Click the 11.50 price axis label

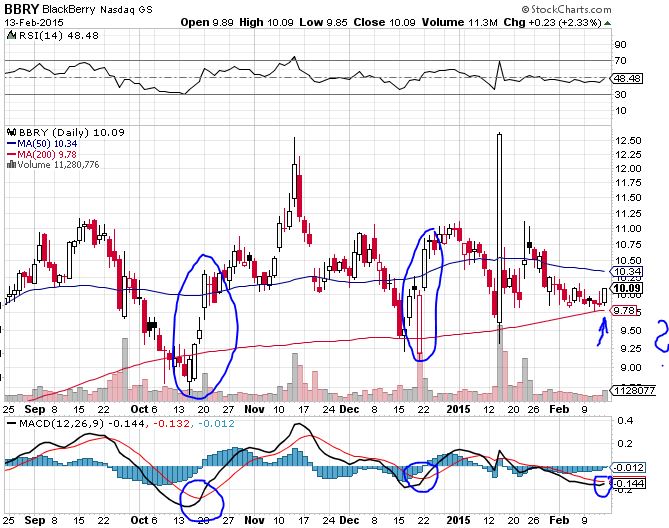pyautogui.click(x=628, y=198)
